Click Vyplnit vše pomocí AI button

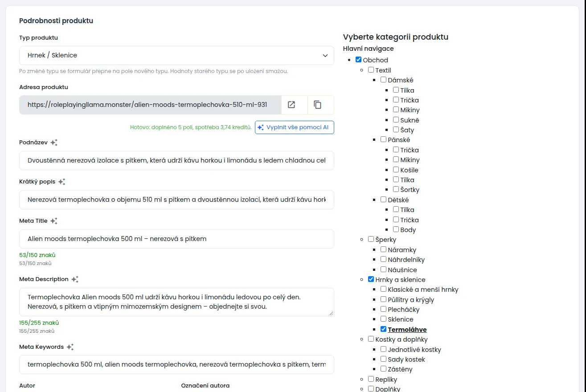point(295,127)
